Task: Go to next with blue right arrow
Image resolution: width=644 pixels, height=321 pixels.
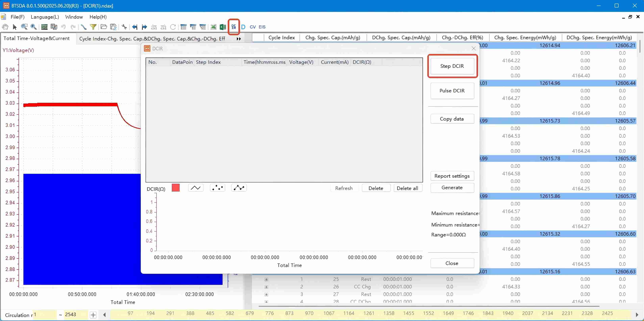Action: (144, 27)
